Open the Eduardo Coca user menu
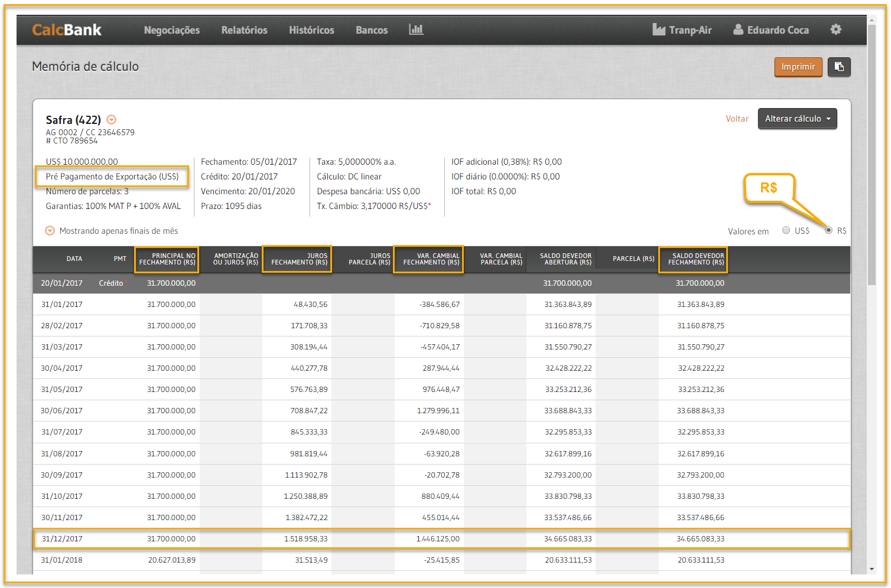The image size is (891, 588). pos(771,30)
